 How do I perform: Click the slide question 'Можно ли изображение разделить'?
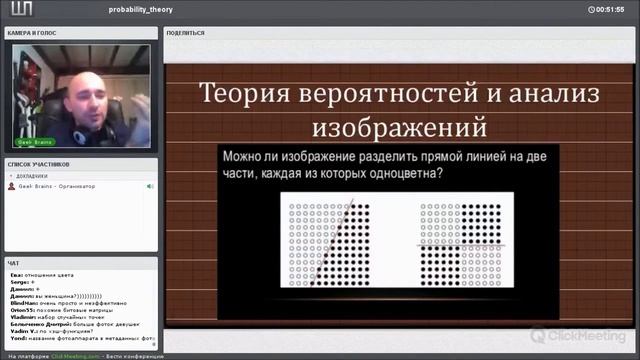384,165
